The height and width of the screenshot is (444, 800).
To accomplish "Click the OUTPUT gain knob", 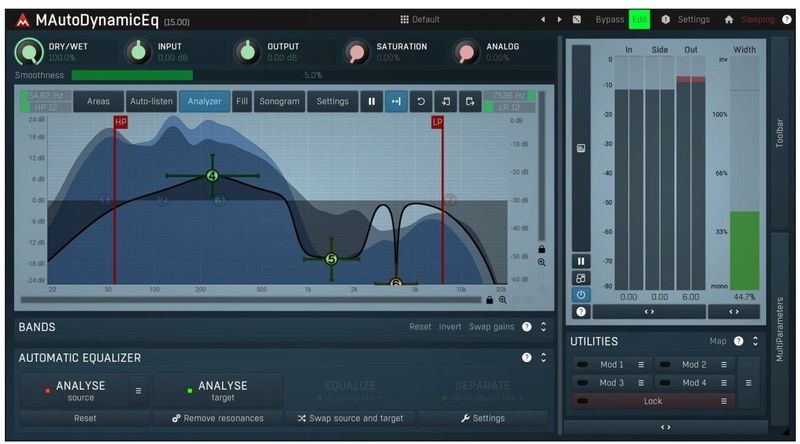I will (x=247, y=52).
